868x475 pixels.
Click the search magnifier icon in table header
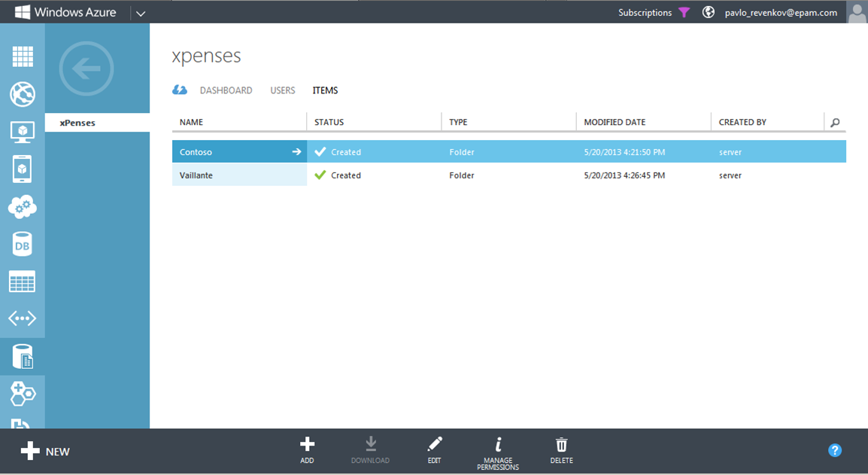click(836, 123)
